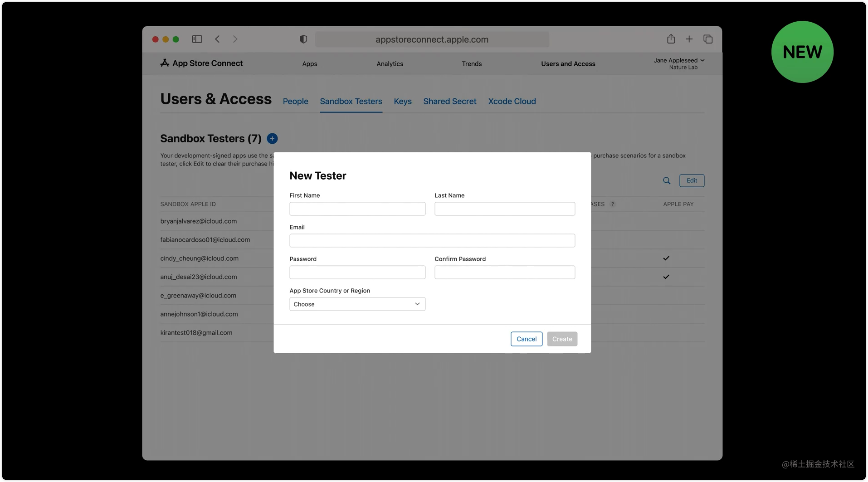Switch to the People tab
Image resolution: width=868 pixels, height=482 pixels.
296,101
